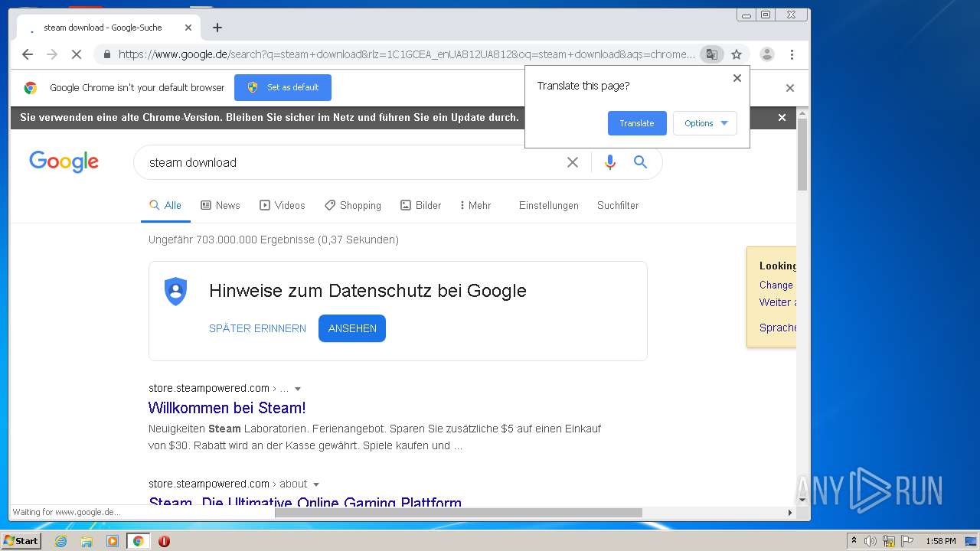This screenshot has width=980, height=551.
Task: Click inside the Google search input
Action: tap(352, 162)
